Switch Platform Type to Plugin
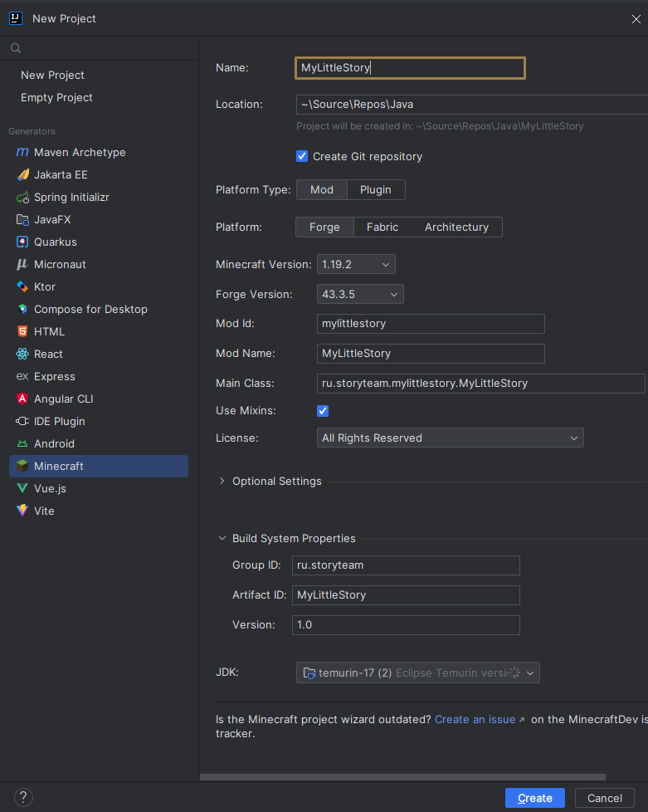The height and width of the screenshot is (812, 648). (x=376, y=189)
